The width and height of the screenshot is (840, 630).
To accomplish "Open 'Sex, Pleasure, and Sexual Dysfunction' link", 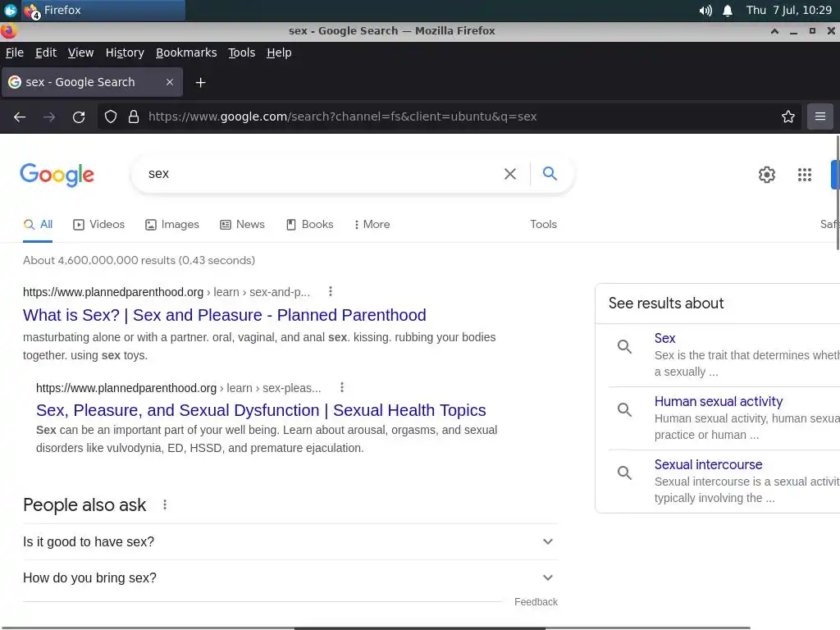I will click(x=261, y=410).
